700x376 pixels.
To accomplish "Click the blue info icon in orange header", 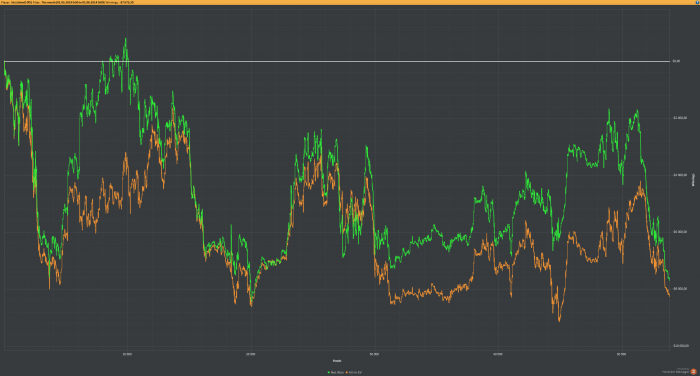I will [697, 2].
